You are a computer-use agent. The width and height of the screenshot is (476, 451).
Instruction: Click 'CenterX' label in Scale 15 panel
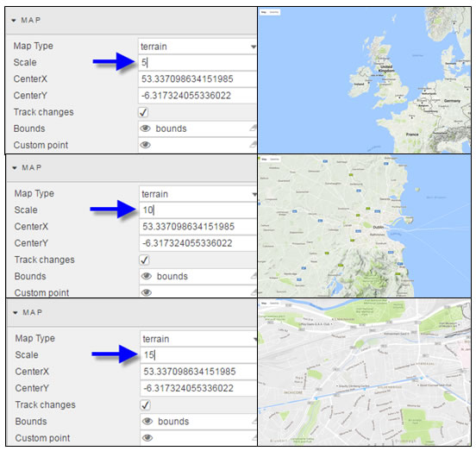32,372
